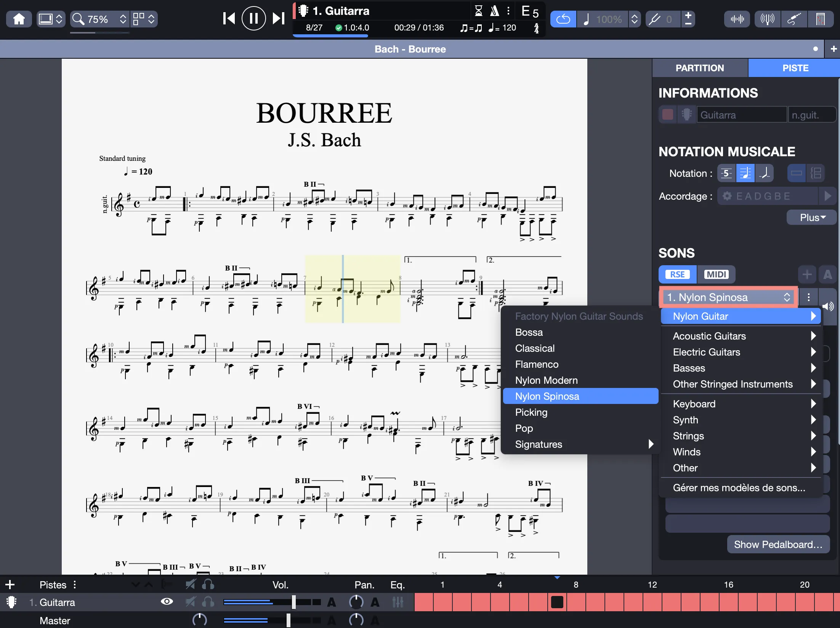The image size is (840, 628).
Task: Click Show Pedalboard button
Action: point(778,545)
